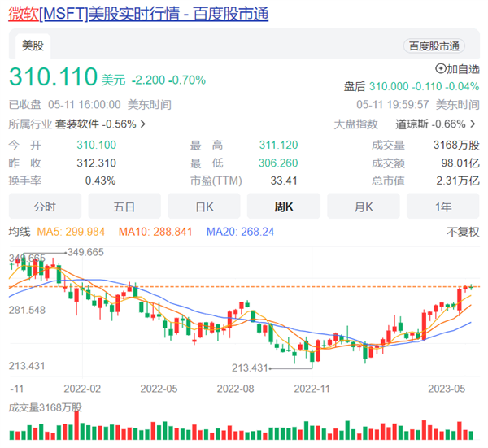Click the MA10 moving average label
The width and height of the screenshot is (488, 448).
(155, 232)
